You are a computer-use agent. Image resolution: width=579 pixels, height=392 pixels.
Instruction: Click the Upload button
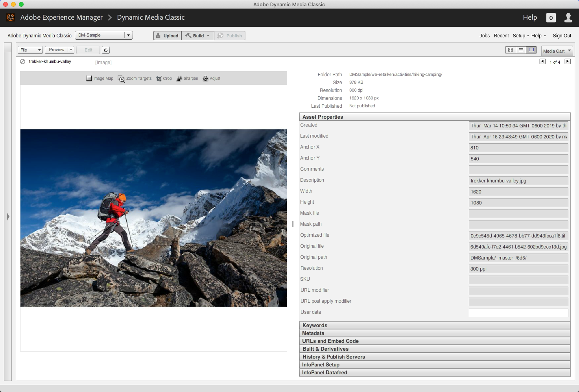(x=167, y=36)
